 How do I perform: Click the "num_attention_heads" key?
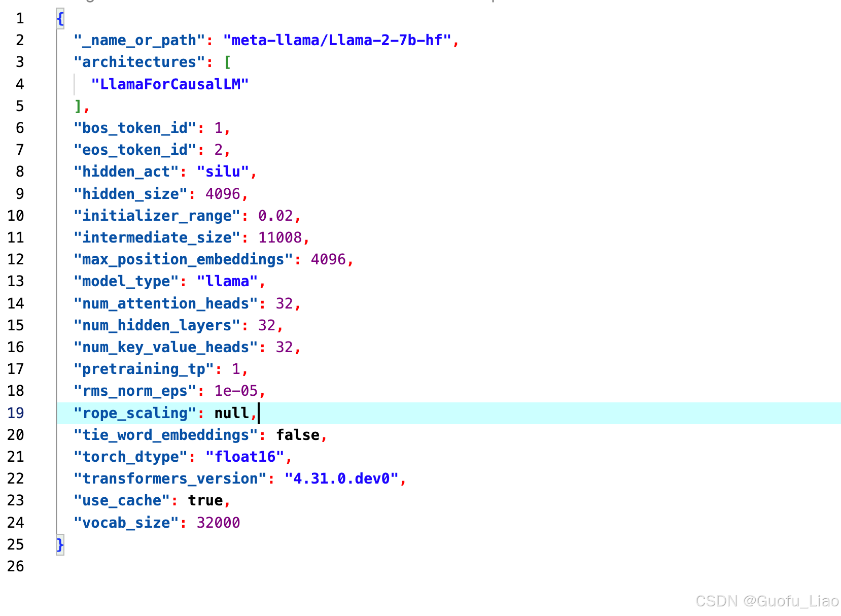166,303
